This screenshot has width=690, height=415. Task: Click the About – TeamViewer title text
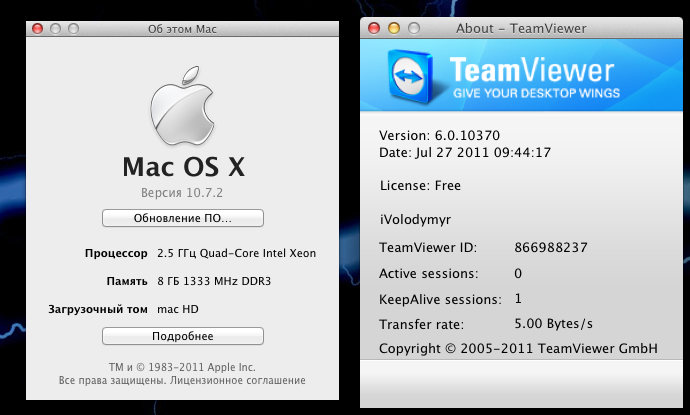coord(521,28)
